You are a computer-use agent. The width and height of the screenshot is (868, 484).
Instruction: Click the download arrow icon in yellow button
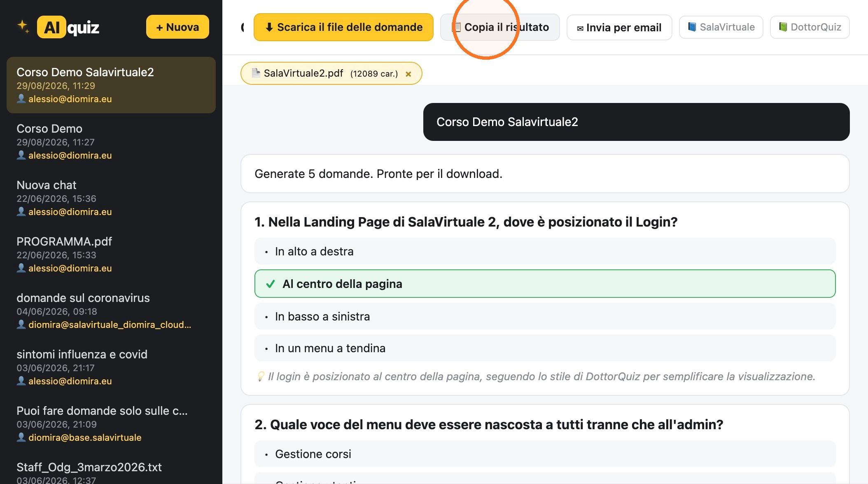click(x=269, y=27)
